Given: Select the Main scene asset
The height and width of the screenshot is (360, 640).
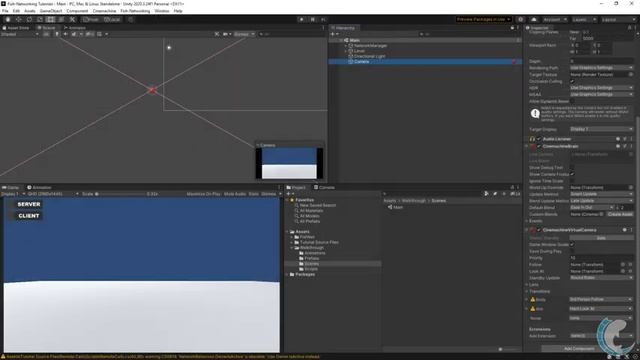Looking at the screenshot, I should tap(395, 207).
